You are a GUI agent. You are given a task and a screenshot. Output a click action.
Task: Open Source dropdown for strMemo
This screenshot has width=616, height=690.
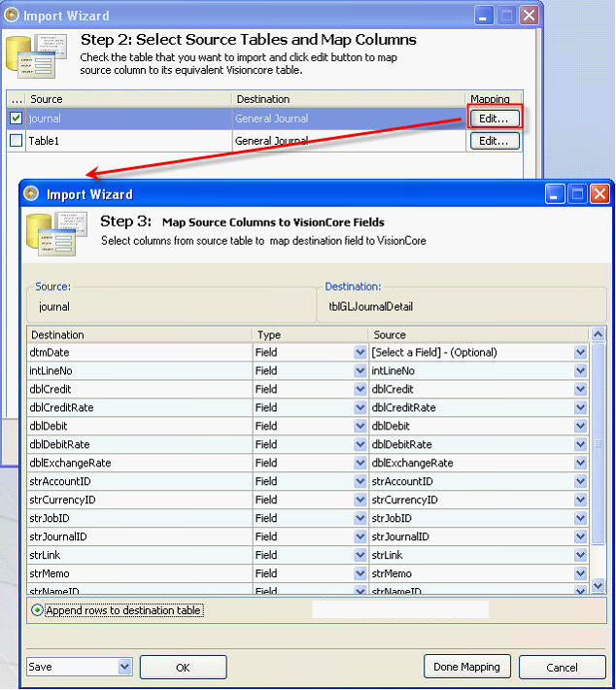click(x=580, y=573)
